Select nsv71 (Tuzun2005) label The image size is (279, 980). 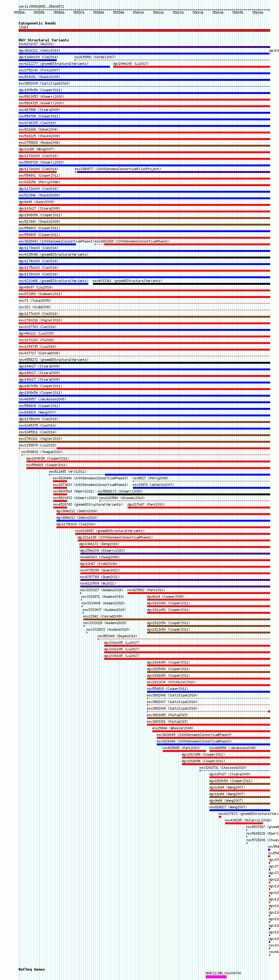click(34, 300)
